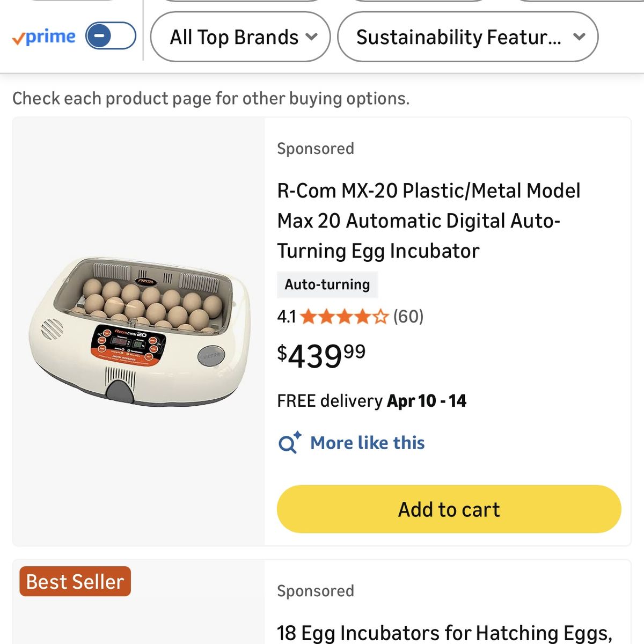
Task: Click Sponsored label on the second listing
Action: pos(316,591)
